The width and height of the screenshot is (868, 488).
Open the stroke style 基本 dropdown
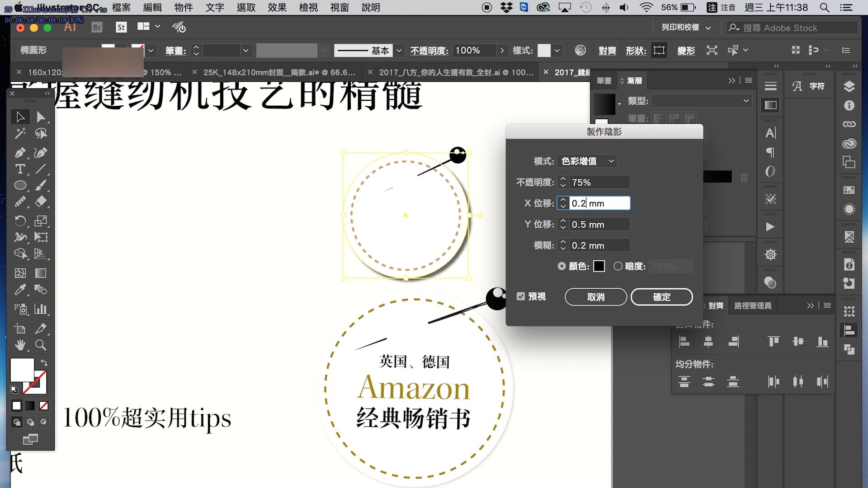(x=399, y=50)
